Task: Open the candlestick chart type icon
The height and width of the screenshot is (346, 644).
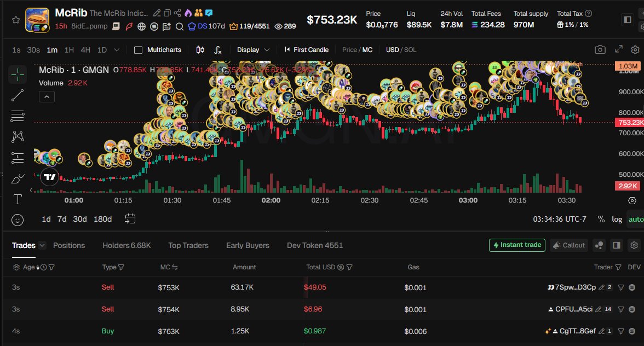Action: pos(200,50)
